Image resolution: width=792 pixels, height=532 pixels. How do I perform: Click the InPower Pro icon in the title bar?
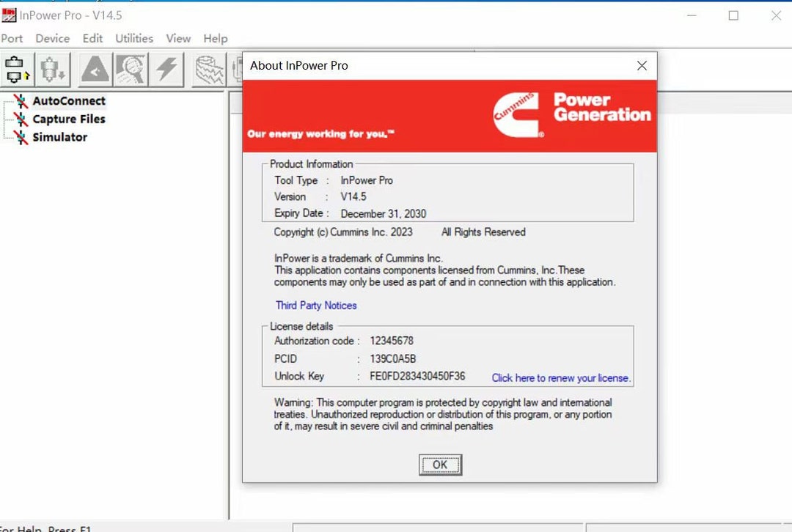coord(10,15)
